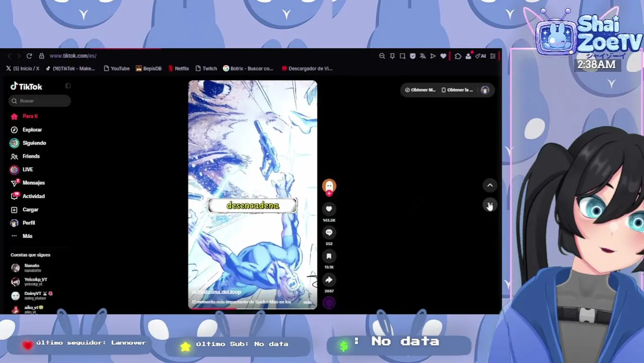Click the heart bookmark toolbar icon
644x363 pixels.
point(443,56)
